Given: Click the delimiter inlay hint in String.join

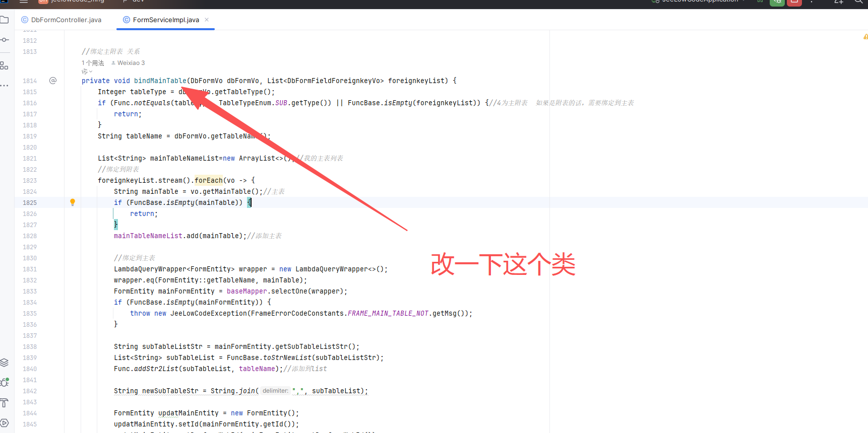Looking at the screenshot, I should (275, 391).
